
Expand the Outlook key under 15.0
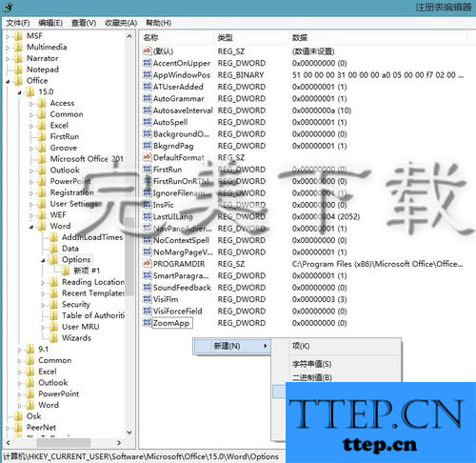(31, 171)
